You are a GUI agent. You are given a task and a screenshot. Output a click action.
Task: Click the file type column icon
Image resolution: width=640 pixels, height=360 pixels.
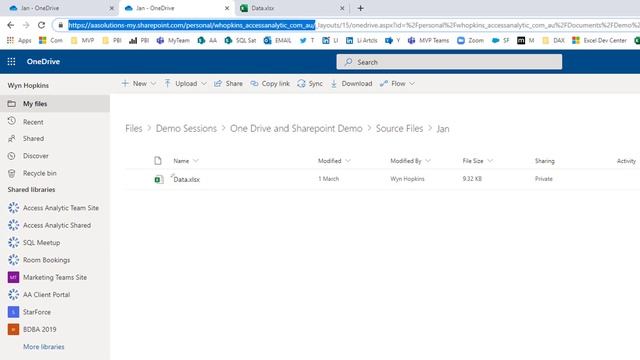click(x=158, y=161)
